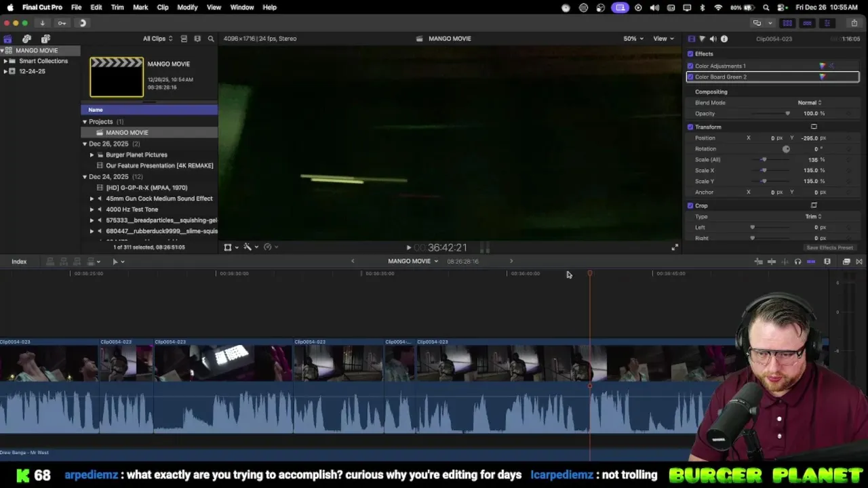Open the All Clips filter dropdown
This screenshot has width=868, height=488.
tap(157, 39)
